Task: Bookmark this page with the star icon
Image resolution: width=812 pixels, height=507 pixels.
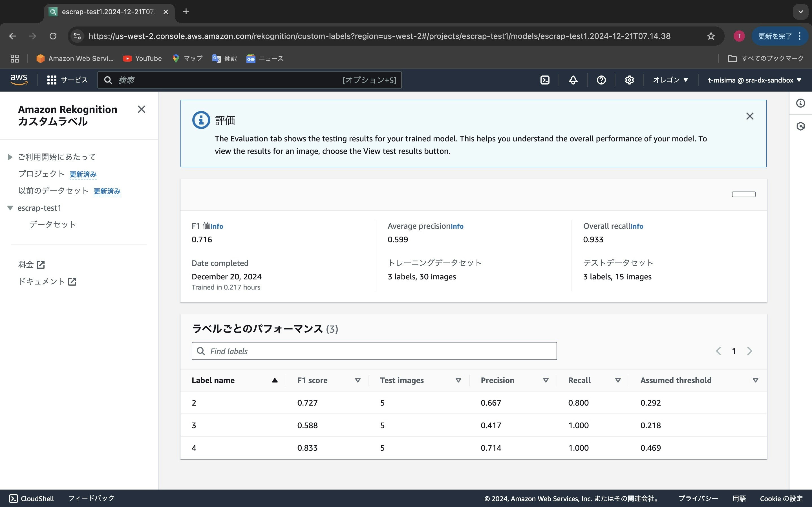Action: (711, 36)
